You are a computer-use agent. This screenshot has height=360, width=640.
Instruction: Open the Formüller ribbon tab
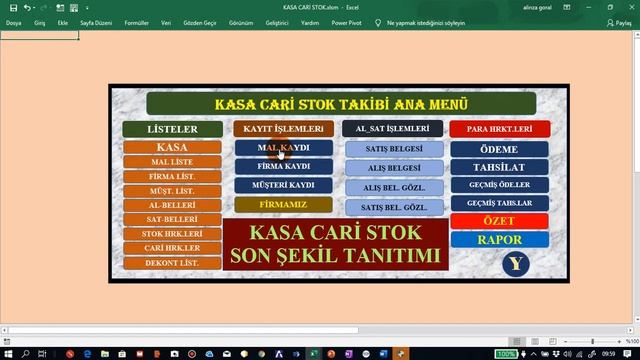[136, 23]
